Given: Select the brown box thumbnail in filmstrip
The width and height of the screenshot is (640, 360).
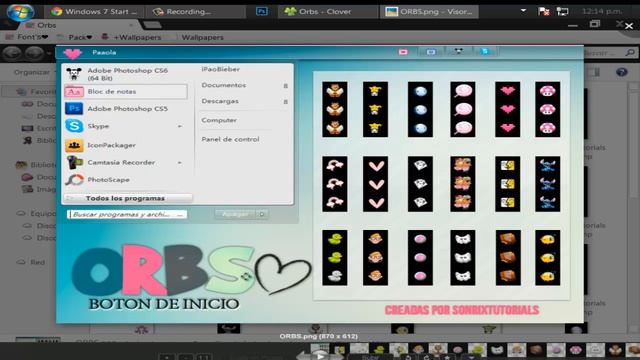Looking at the screenshot, I should coord(536,350).
